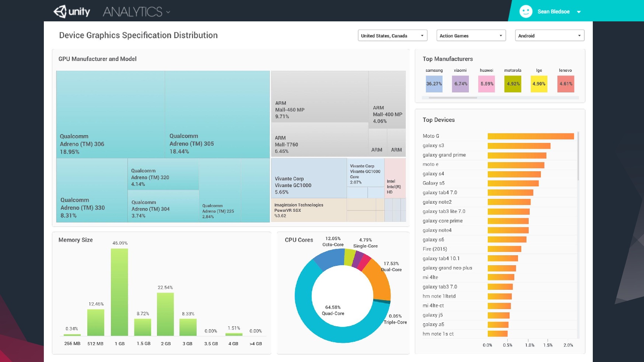Viewport: 644px width, 362px height.
Task: Click the Intel(R) HD treemap tile
Action: point(395,178)
